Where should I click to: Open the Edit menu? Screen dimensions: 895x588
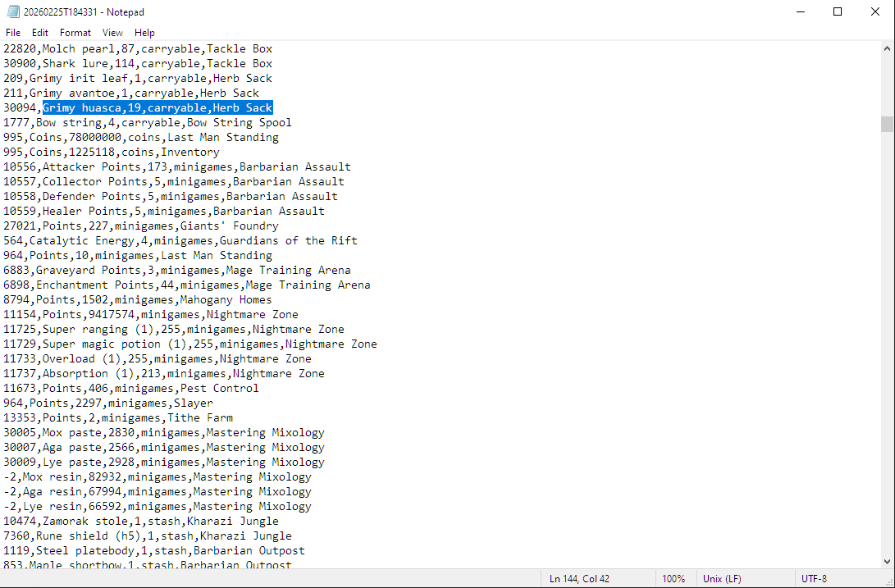40,33
